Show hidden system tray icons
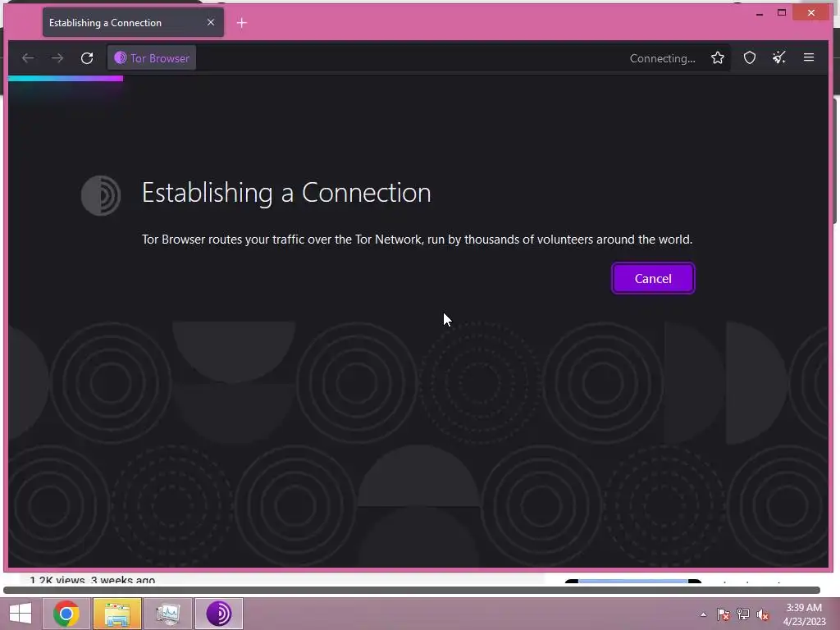This screenshot has width=840, height=630. pos(703,614)
